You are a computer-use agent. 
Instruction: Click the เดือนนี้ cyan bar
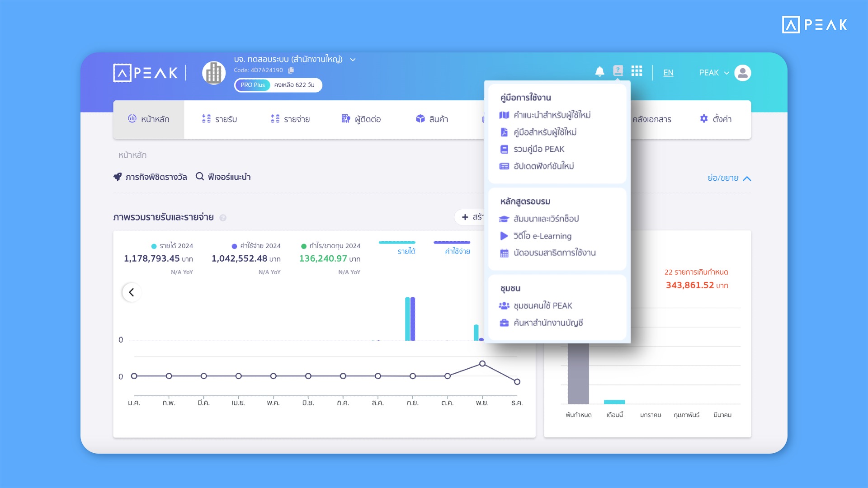(614, 402)
